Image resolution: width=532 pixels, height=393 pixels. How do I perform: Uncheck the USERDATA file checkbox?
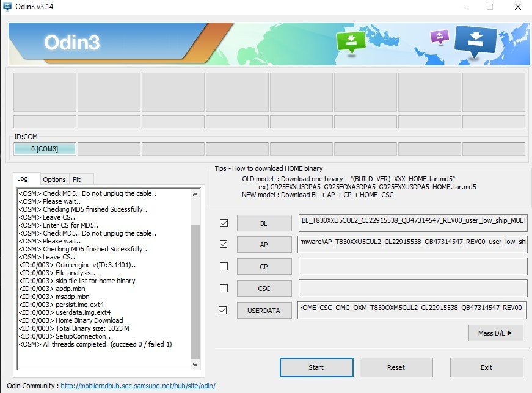click(222, 310)
